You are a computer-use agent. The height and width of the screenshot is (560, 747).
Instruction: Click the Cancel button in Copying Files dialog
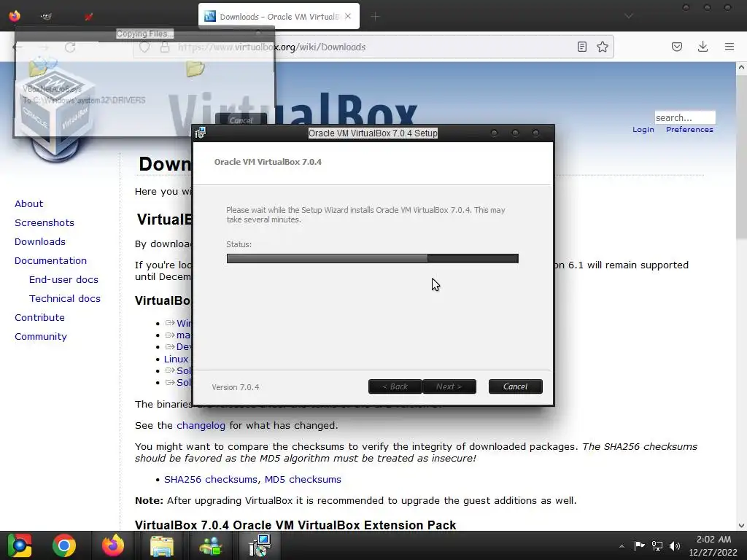(241, 120)
